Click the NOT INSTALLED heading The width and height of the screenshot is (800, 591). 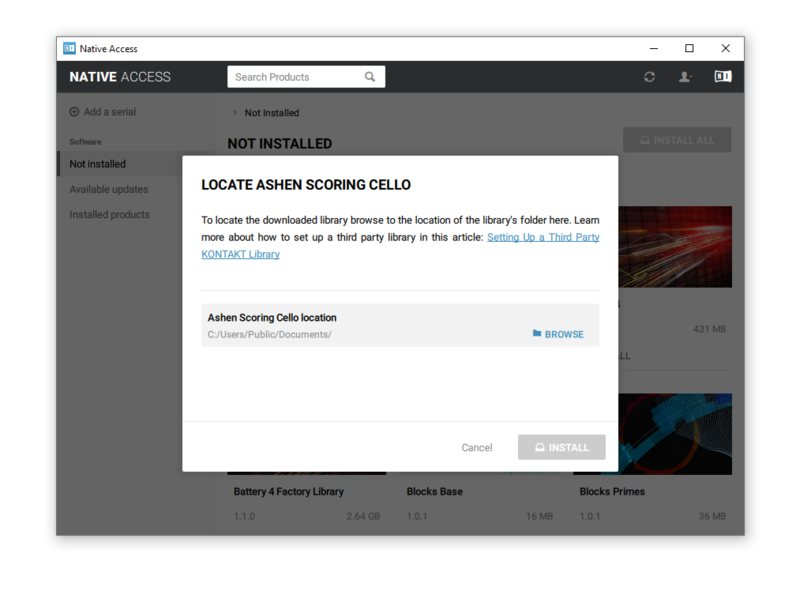click(x=280, y=144)
